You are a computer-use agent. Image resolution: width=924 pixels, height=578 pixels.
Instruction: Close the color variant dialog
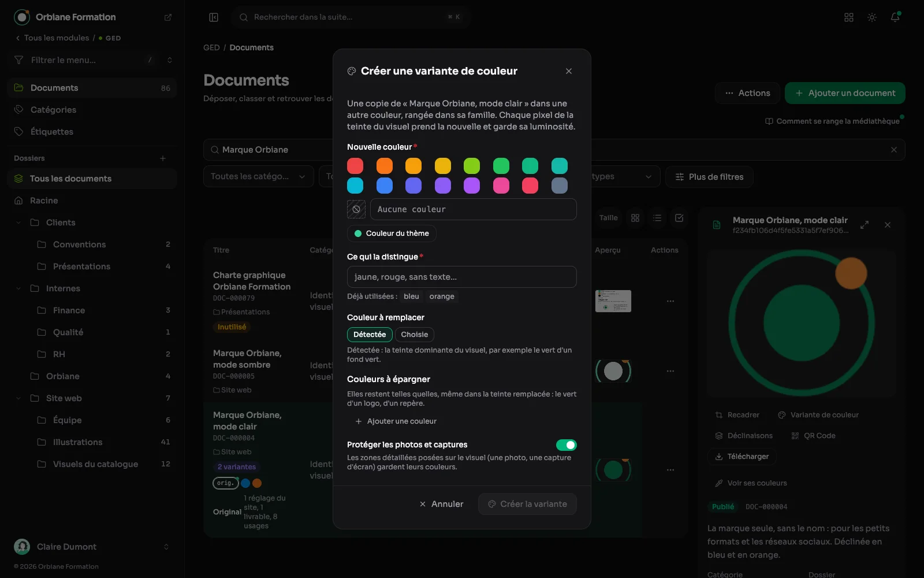[x=569, y=71]
